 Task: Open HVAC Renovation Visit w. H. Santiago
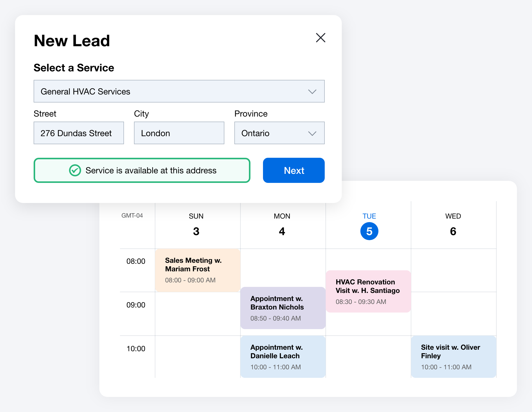(x=368, y=291)
